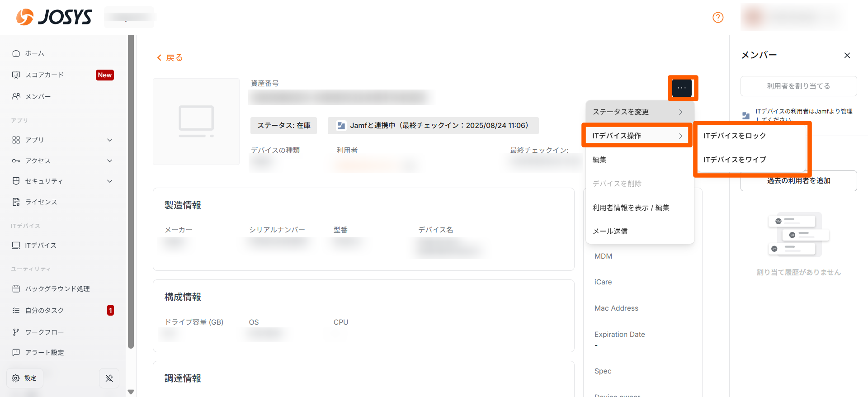Close the メンバー side panel
868x397 pixels.
point(847,55)
